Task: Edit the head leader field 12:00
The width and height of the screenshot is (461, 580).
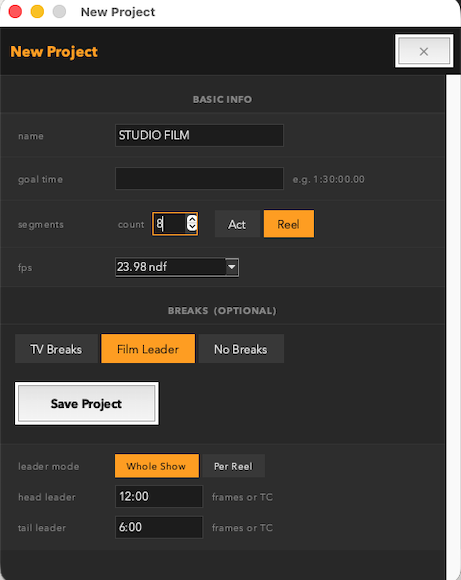Action: (x=159, y=496)
